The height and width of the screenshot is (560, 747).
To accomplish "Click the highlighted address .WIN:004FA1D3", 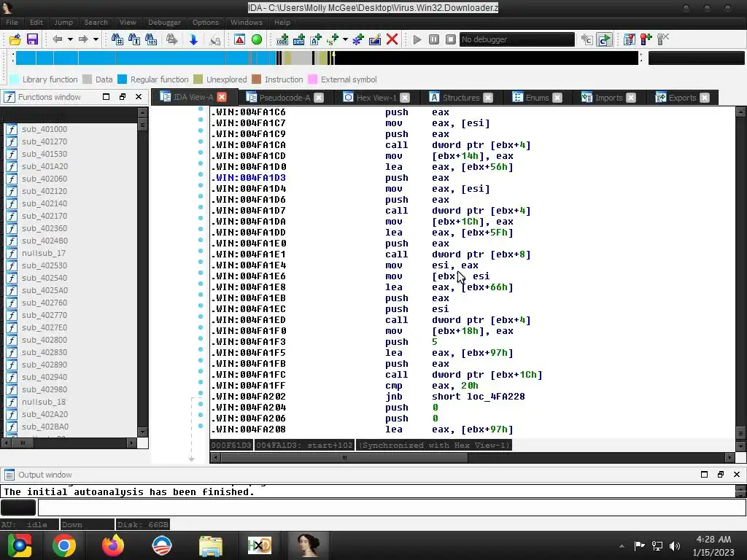I will pyautogui.click(x=248, y=178).
